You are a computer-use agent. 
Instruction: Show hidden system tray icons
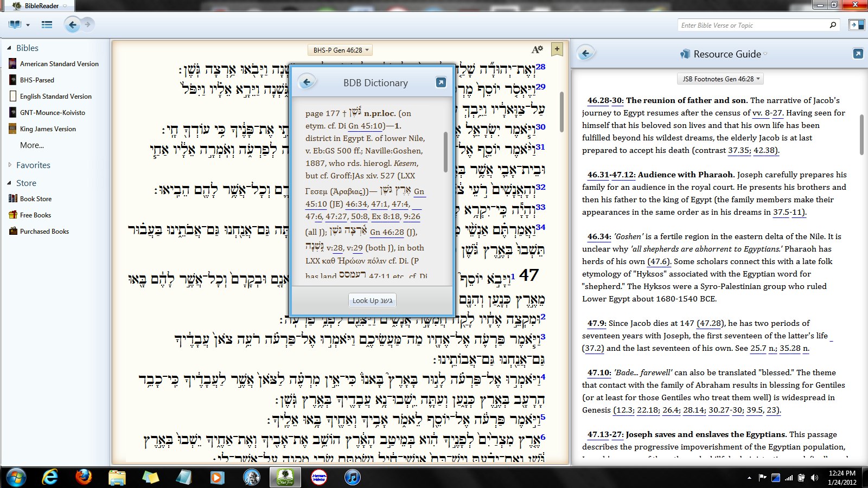749,478
